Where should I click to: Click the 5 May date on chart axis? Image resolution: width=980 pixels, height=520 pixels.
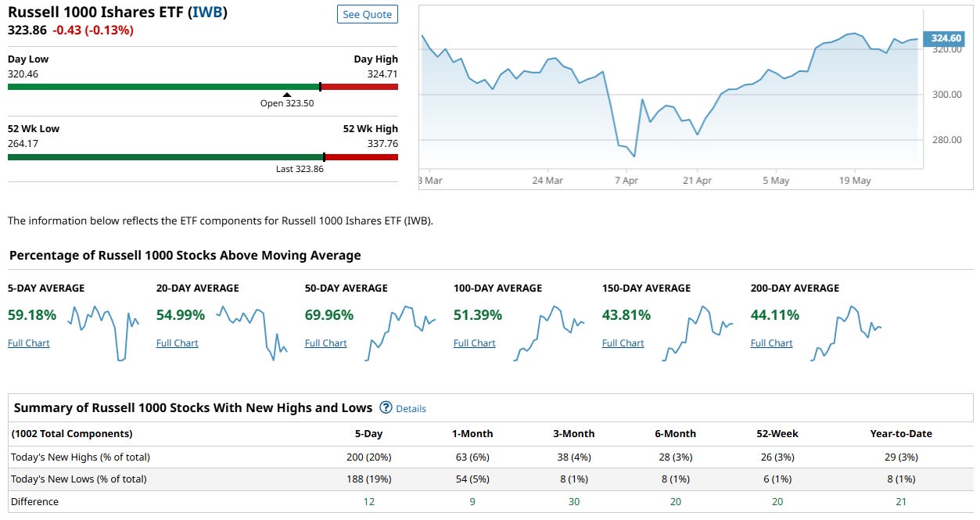pos(776,181)
